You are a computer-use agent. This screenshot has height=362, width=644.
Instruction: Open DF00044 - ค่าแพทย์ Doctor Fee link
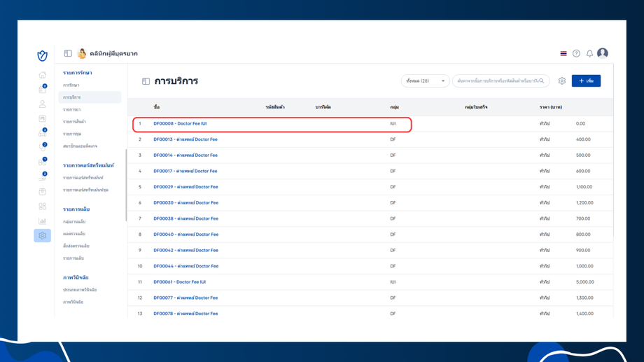[x=185, y=266]
